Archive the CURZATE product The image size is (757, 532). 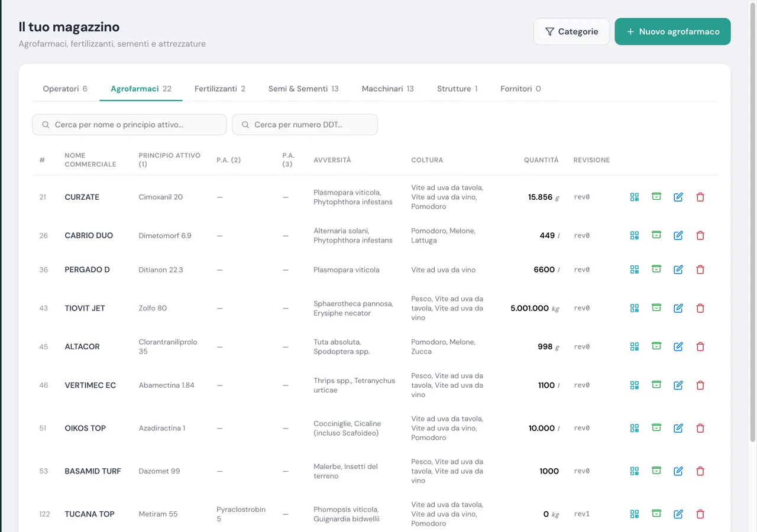[x=656, y=197]
